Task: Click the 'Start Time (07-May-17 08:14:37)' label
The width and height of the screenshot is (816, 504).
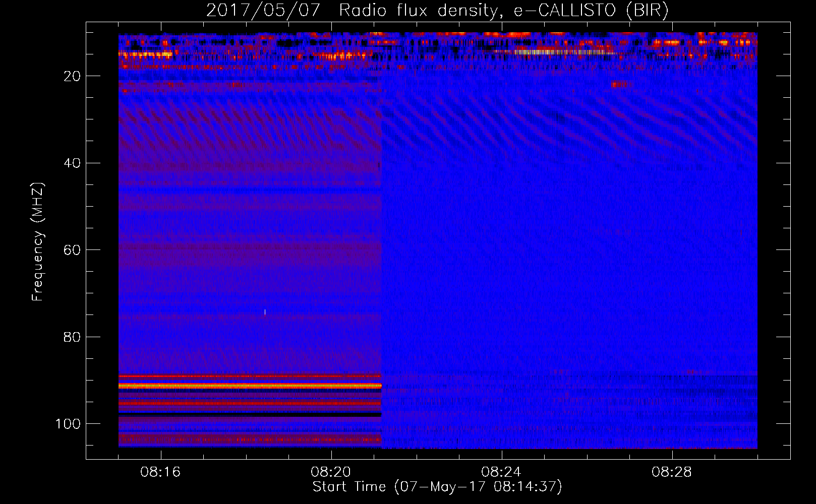Action: tap(437, 487)
